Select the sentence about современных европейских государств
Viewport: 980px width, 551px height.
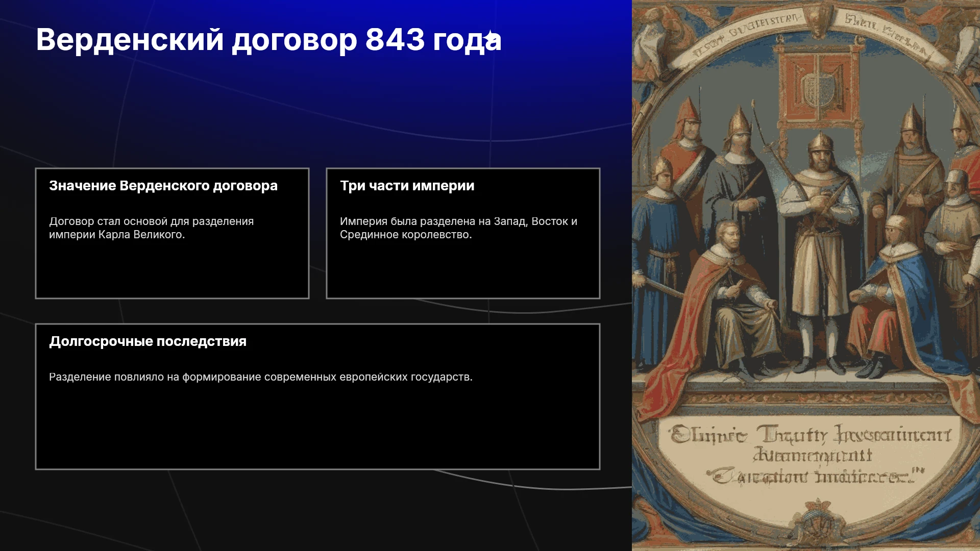(x=261, y=377)
